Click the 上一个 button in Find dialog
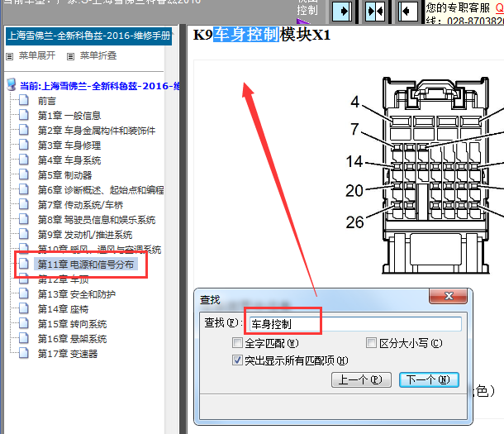Screen dimensions: 504x434 (x=361, y=380)
